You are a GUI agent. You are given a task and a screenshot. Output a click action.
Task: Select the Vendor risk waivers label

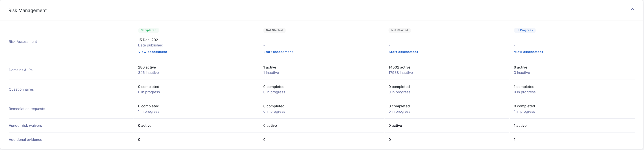[x=25, y=125]
